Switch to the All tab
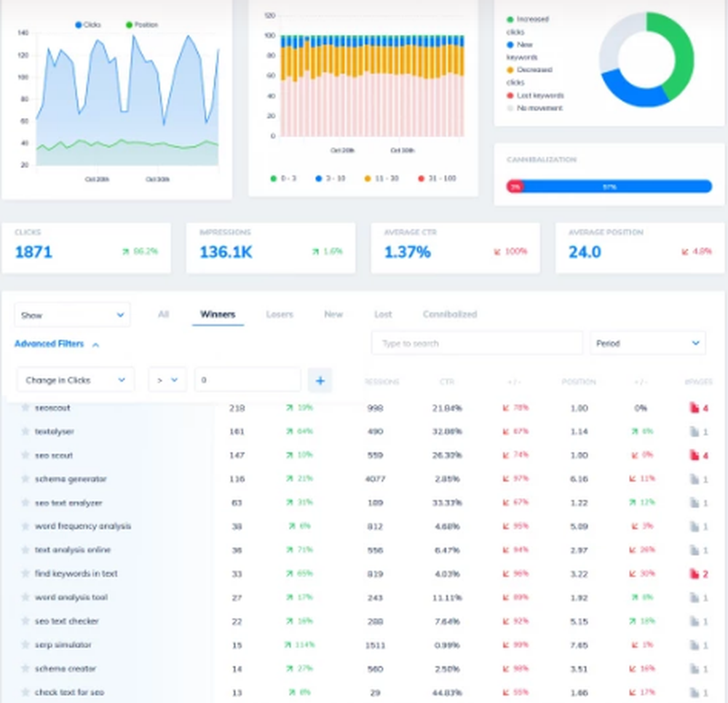The height and width of the screenshot is (703, 728). pyautogui.click(x=163, y=314)
